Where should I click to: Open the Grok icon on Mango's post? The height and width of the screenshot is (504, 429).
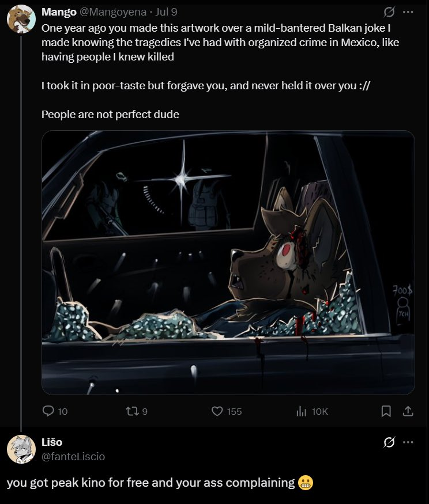point(389,12)
